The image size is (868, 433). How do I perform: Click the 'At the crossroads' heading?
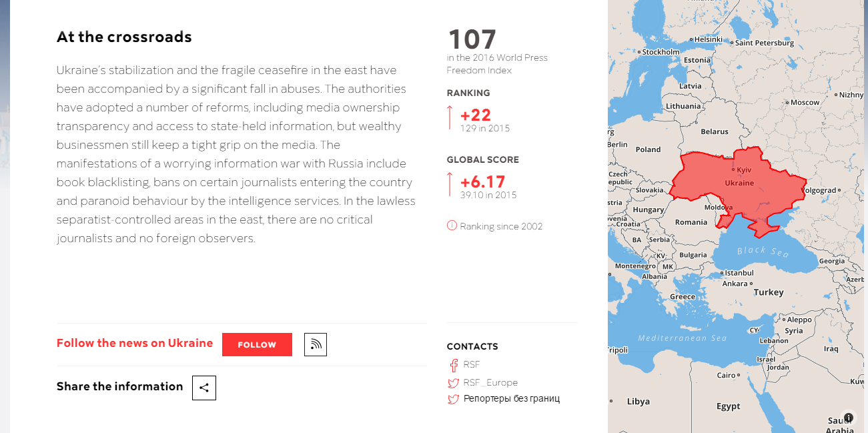(x=124, y=37)
